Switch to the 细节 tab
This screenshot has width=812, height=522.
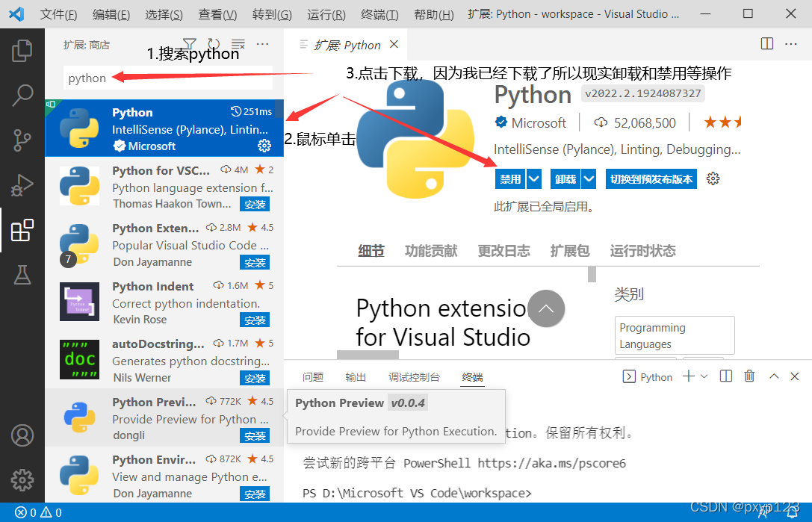[371, 251]
